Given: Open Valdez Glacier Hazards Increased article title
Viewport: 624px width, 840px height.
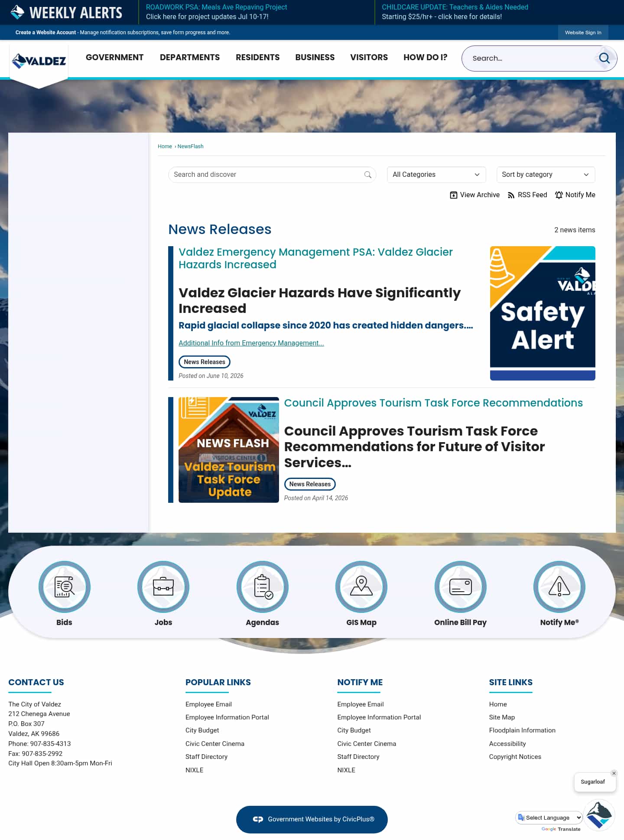Looking at the screenshot, I should (315, 258).
